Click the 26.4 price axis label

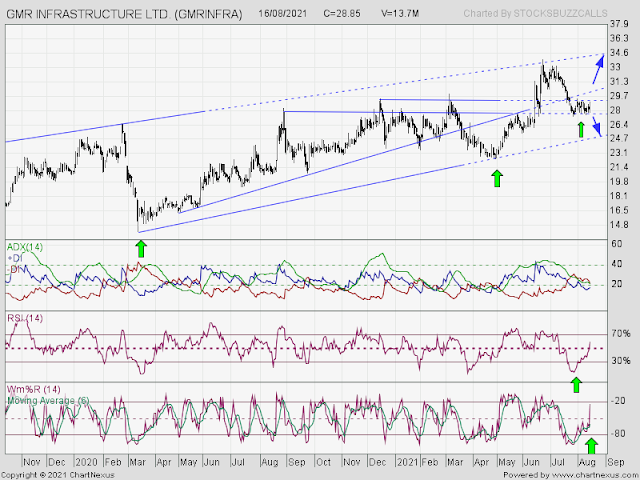coord(619,124)
